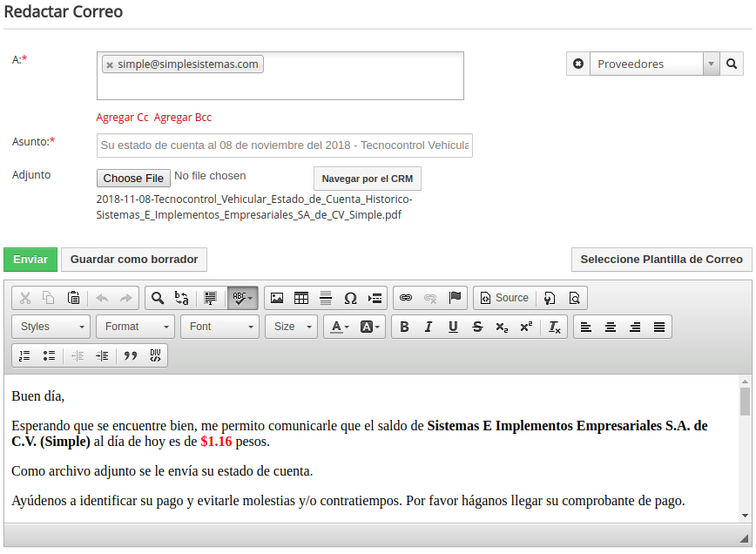Click Guardar como borrador

(134, 260)
